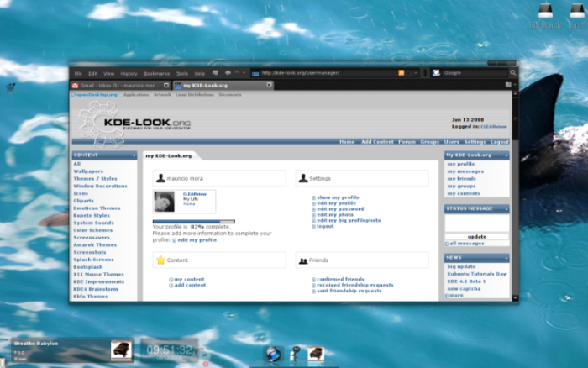Click the page vertical scrollbar
The width and height of the screenshot is (588, 368).
coord(515,195)
